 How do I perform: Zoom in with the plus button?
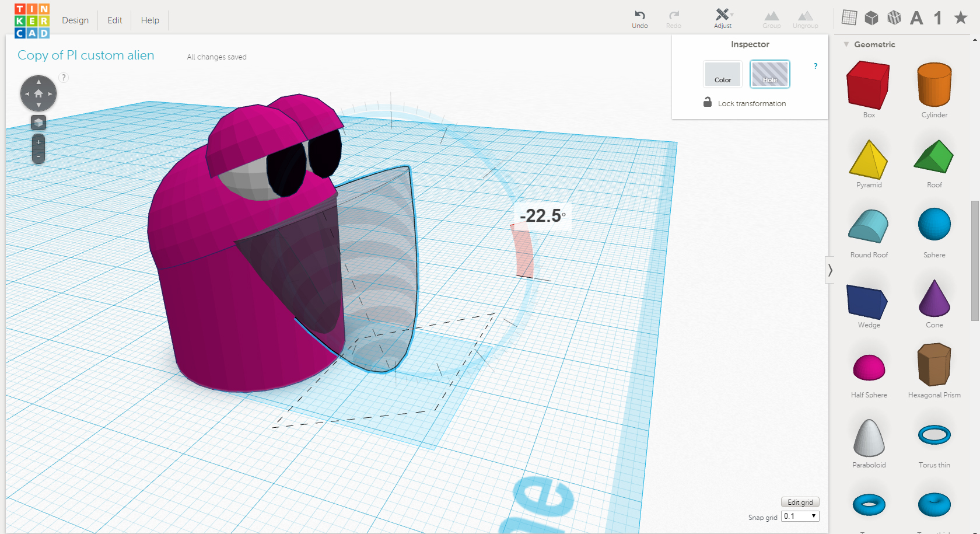click(x=38, y=142)
